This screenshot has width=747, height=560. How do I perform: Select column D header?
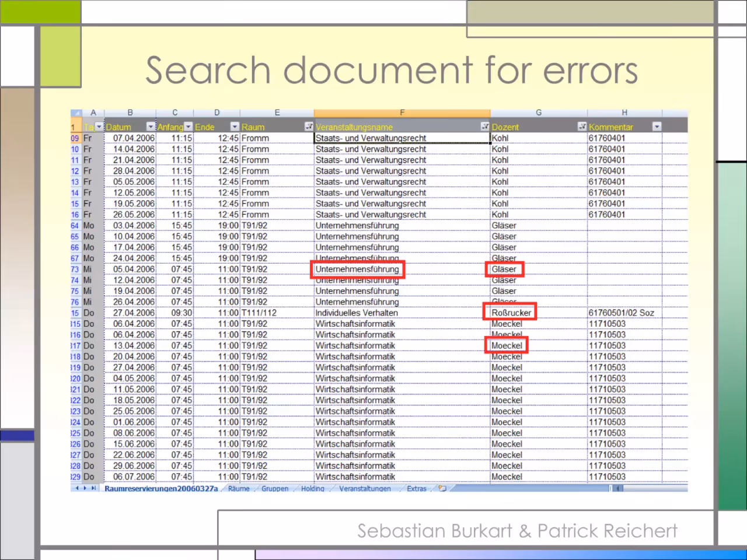tap(217, 113)
